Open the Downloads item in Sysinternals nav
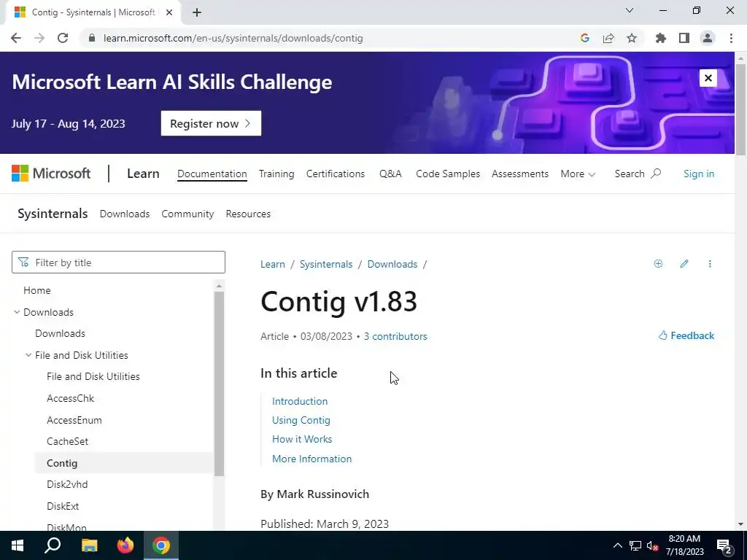The height and width of the screenshot is (560, 747). (124, 214)
